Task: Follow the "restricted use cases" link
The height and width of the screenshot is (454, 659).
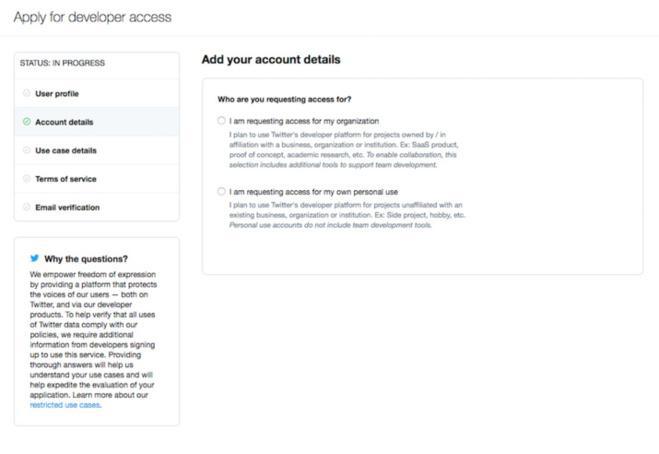Action: tap(65, 405)
